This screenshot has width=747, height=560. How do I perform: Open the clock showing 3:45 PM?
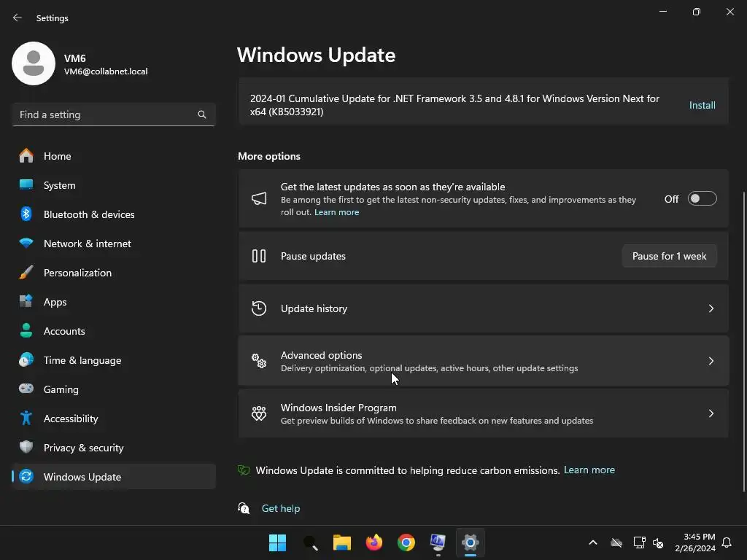[x=695, y=542]
